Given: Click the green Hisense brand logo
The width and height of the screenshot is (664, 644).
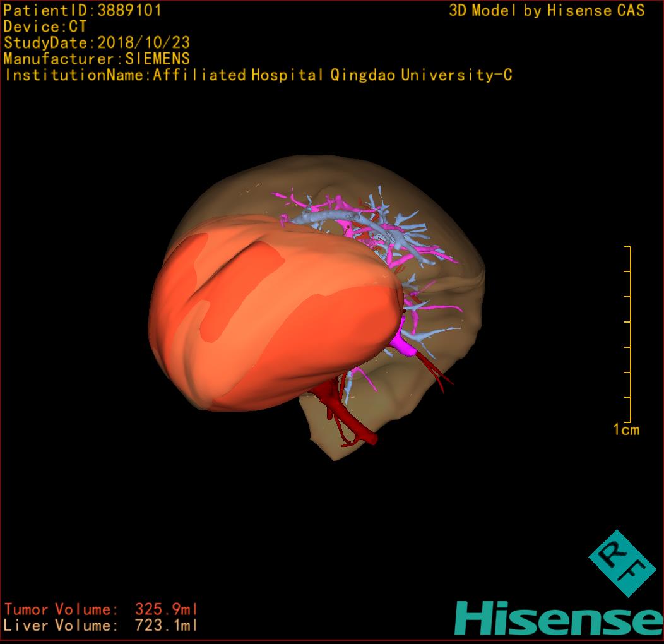Looking at the screenshot, I should pyautogui.click(x=559, y=619).
